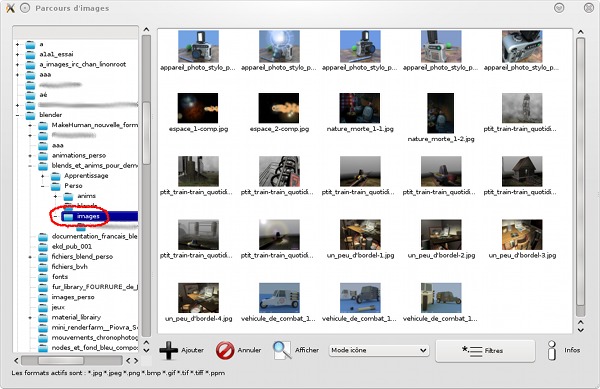Click the folder tree scroll-up arrow

tap(146, 29)
